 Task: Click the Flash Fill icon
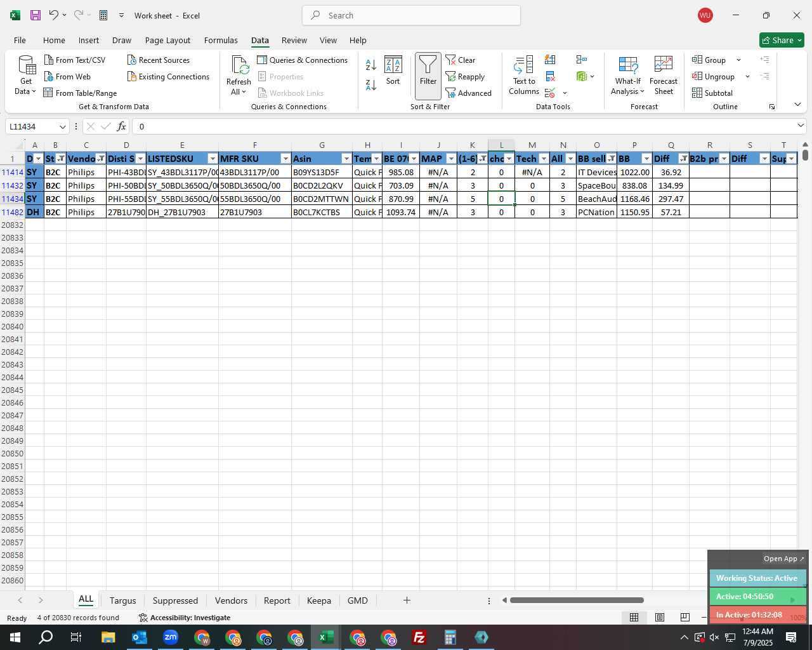pos(550,60)
